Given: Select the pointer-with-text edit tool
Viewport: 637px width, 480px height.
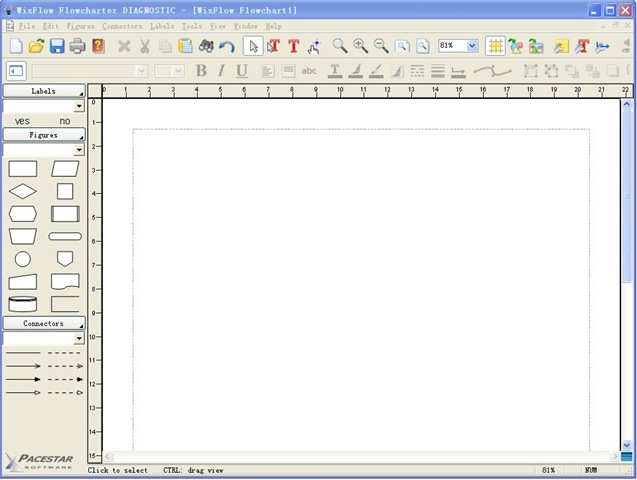Looking at the screenshot, I should point(273,46).
